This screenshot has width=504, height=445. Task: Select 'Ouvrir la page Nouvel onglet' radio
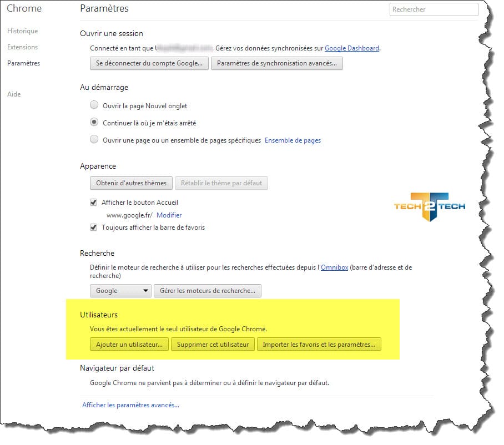click(94, 105)
